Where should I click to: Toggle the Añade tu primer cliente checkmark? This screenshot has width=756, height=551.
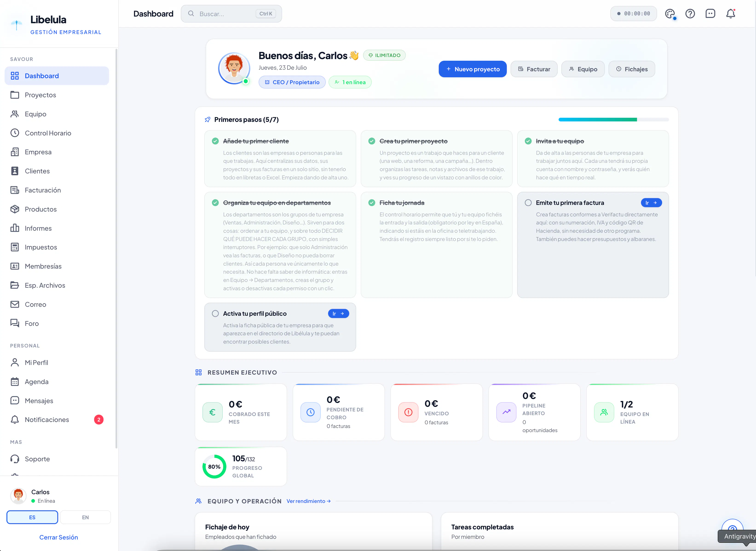(x=215, y=141)
